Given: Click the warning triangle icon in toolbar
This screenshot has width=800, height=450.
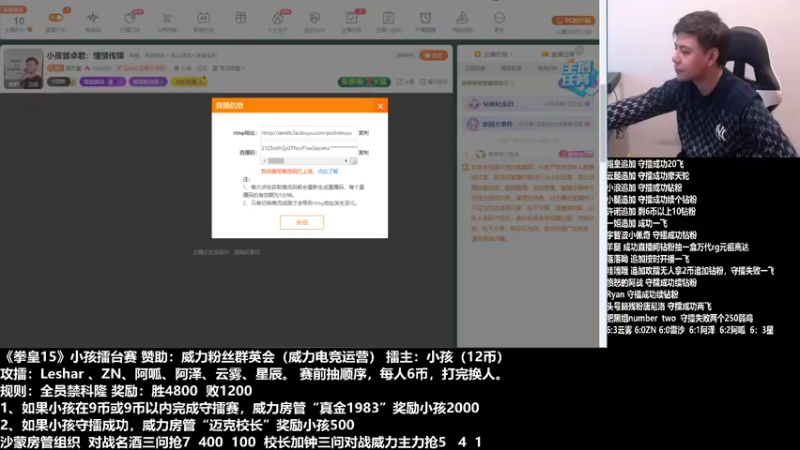Looking at the screenshot, I should tap(462, 18).
